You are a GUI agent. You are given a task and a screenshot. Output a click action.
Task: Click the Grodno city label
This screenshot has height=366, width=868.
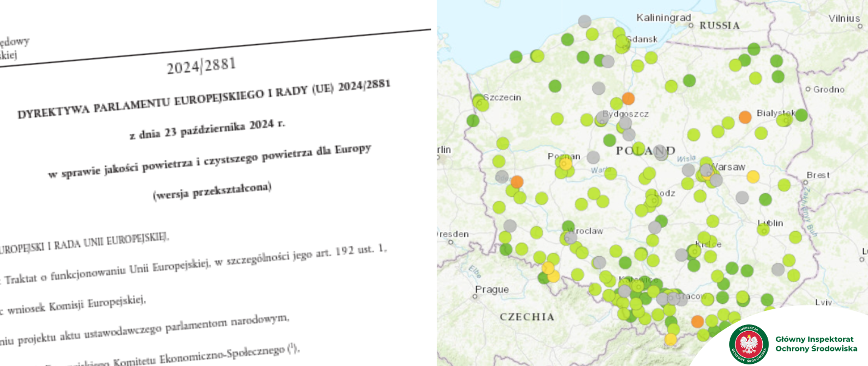click(x=828, y=89)
